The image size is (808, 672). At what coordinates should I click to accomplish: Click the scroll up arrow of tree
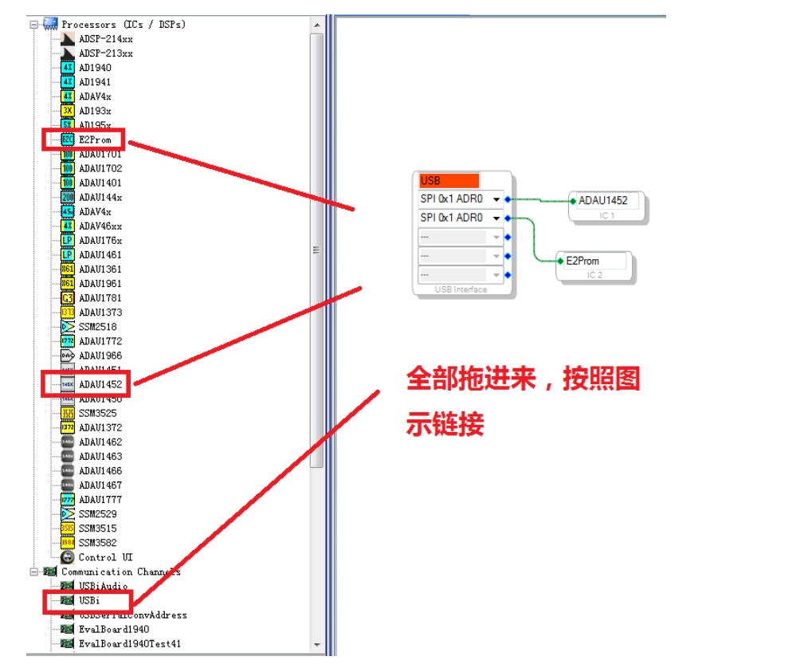click(317, 25)
